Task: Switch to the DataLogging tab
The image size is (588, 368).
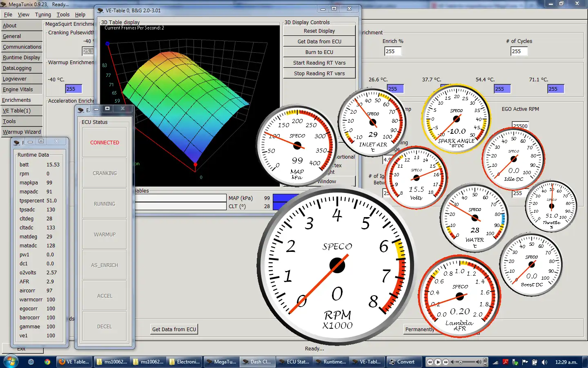Action: coord(17,68)
